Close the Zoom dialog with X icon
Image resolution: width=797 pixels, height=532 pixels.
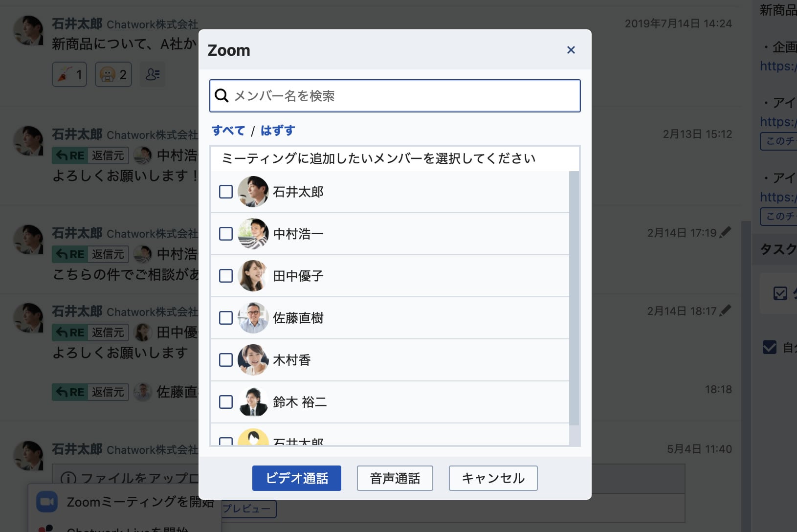click(x=571, y=50)
